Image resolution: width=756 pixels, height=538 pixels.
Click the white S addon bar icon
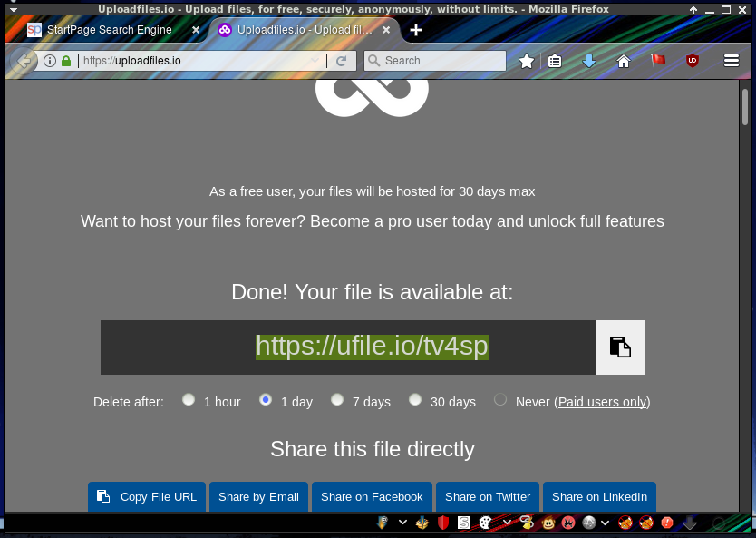464,523
